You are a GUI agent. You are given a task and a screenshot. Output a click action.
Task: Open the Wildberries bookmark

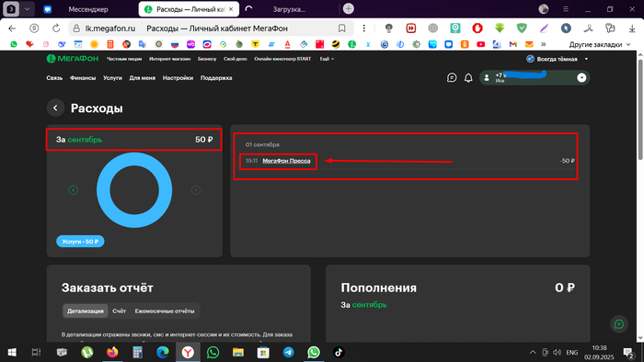(x=190, y=44)
